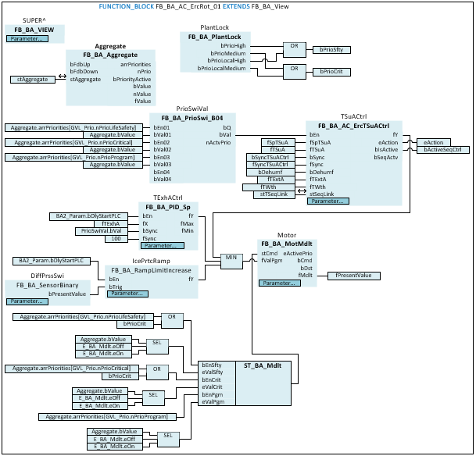The width and height of the screenshot is (476, 456).
Task: Open Parameter... in the FB_BA_RampLimitIncrease block
Action: coord(127,294)
